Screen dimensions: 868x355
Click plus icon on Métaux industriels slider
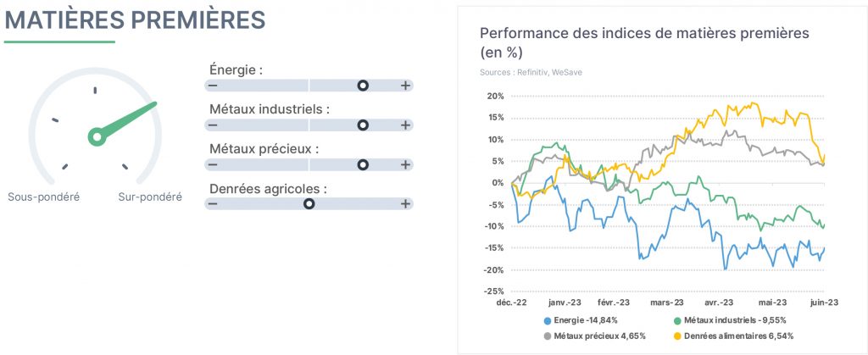(x=406, y=125)
